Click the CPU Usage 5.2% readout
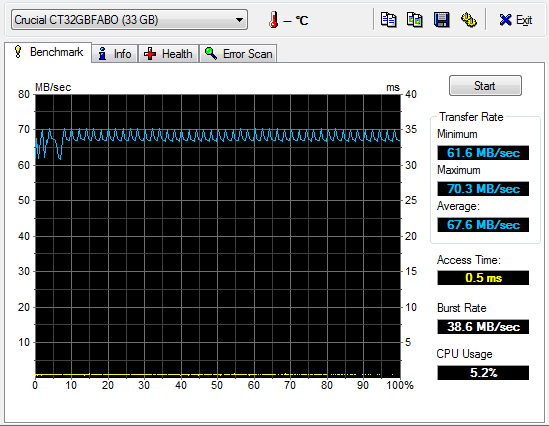 coord(483,373)
